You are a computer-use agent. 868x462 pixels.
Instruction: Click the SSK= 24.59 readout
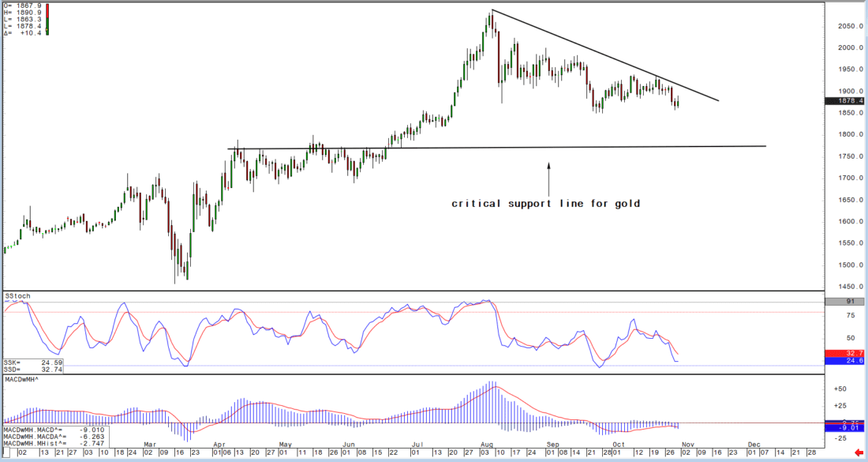pos(32,362)
